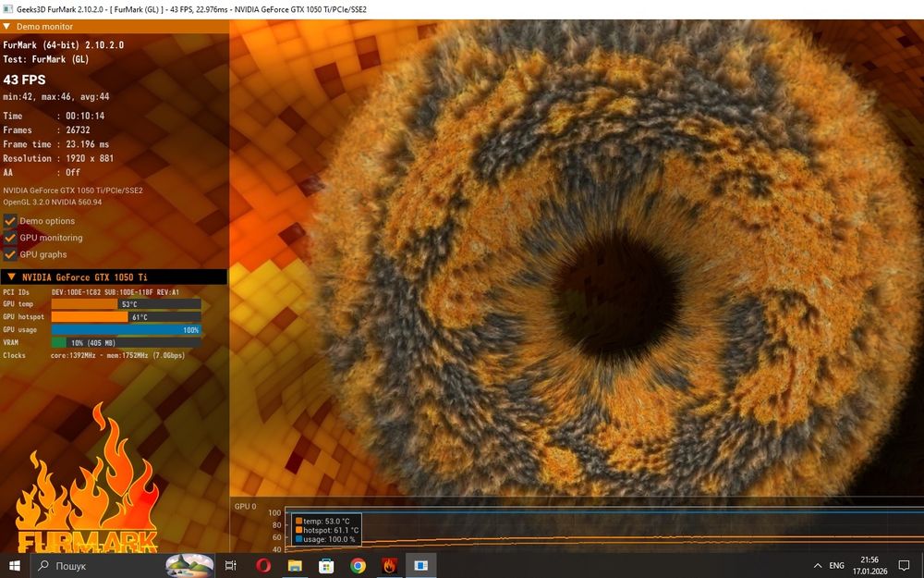Screen dimensions: 924x578
Task: Open Task View on the taskbar
Action: [x=230, y=566]
